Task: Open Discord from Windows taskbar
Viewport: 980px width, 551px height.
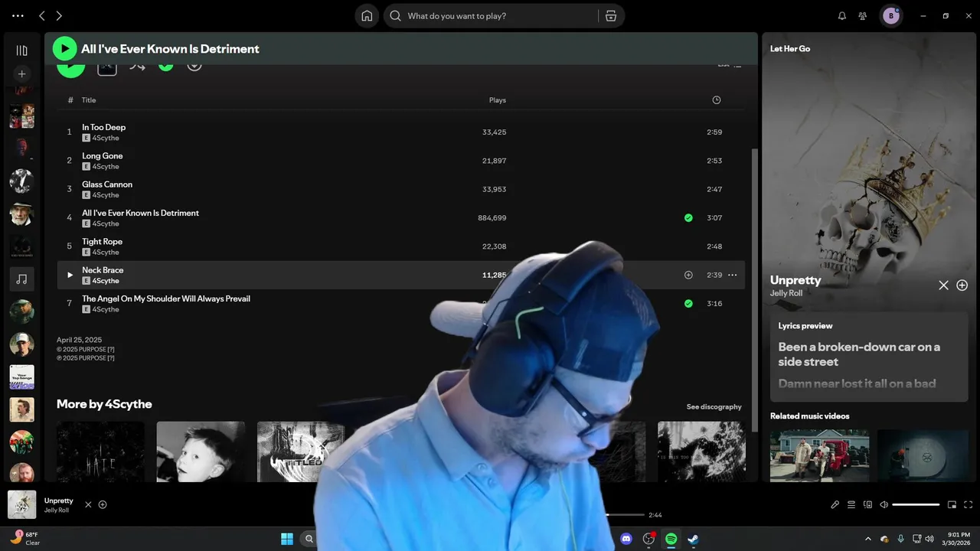Action: tap(626, 539)
